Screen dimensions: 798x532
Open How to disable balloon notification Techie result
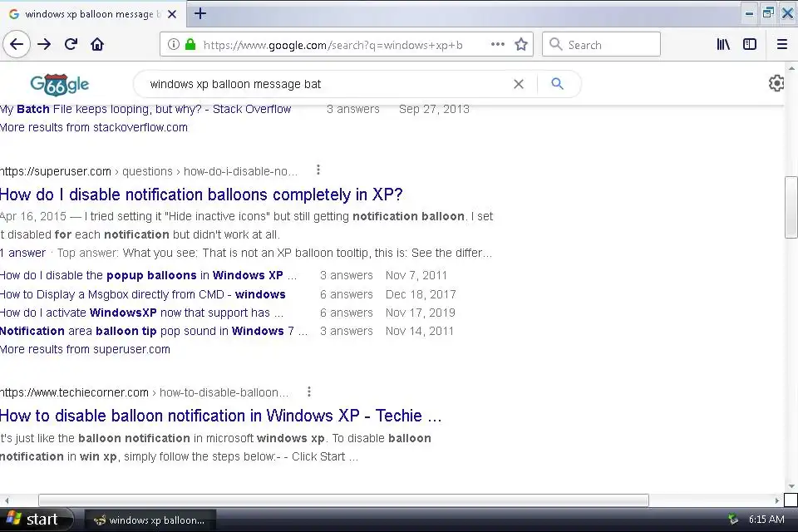[x=220, y=416]
